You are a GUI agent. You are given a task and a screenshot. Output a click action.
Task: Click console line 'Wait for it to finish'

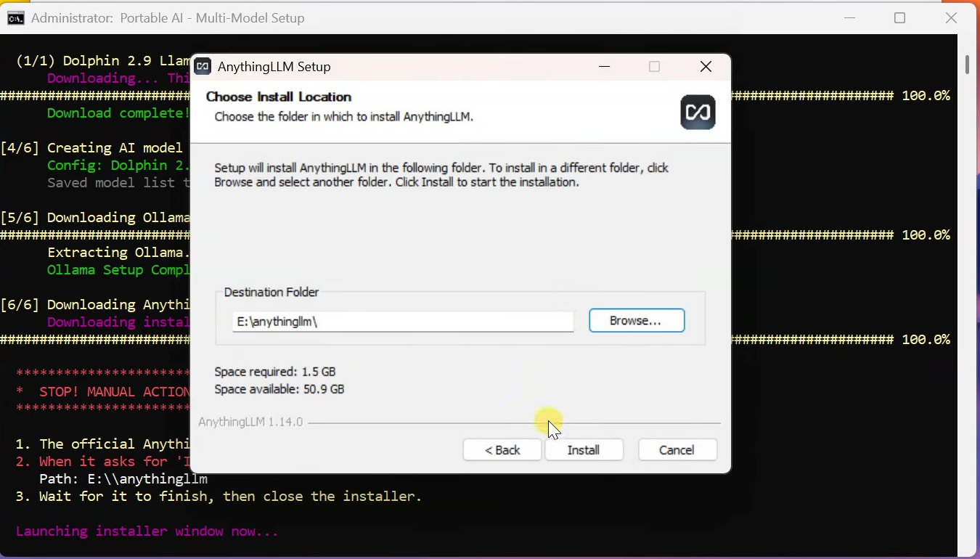point(219,497)
